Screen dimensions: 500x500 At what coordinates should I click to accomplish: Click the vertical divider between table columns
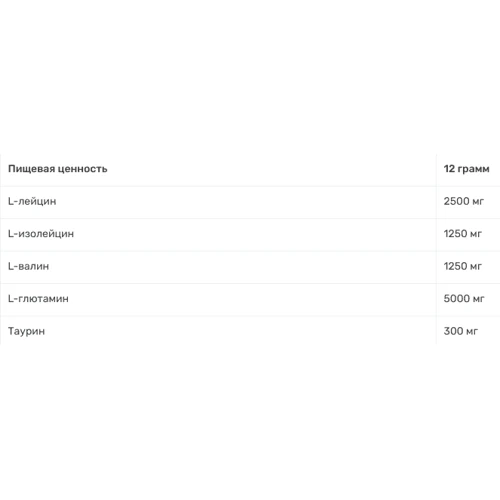click(x=436, y=249)
